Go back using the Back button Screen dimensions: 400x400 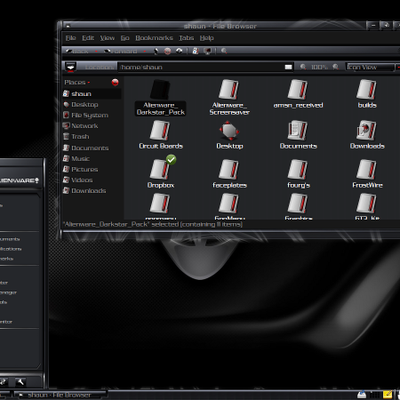[77, 51]
